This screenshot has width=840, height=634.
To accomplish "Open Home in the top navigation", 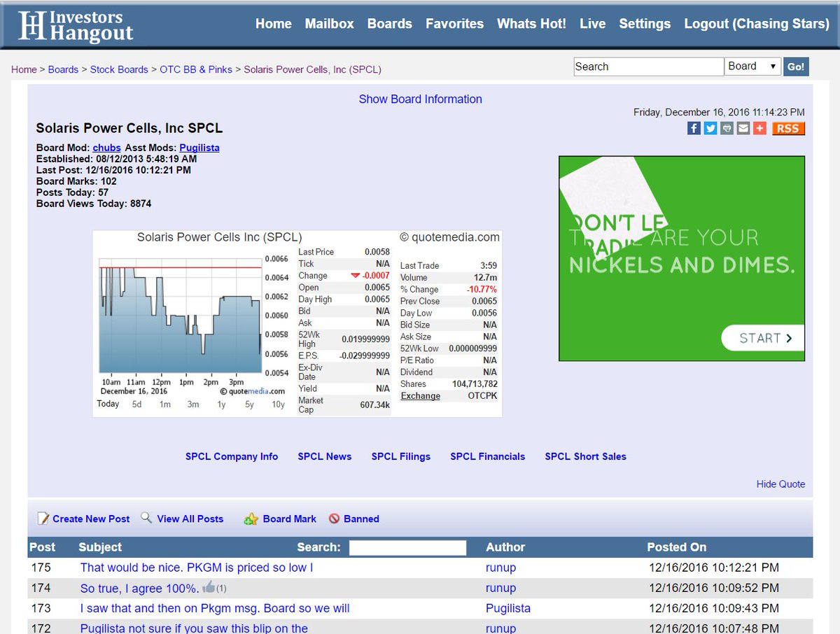I will pos(274,24).
